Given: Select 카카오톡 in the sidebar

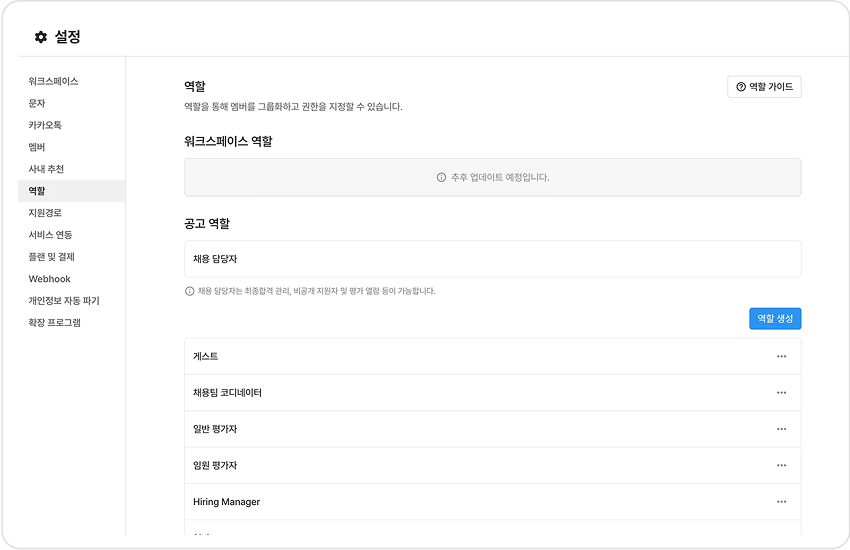Looking at the screenshot, I should pyautogui.click(x=45, y=125).
